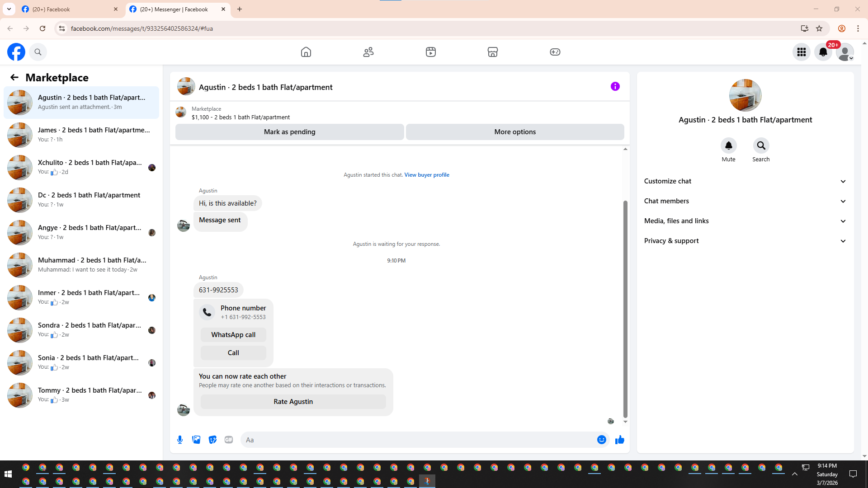Open Chrome's three-dot menu

pos(858,28)
